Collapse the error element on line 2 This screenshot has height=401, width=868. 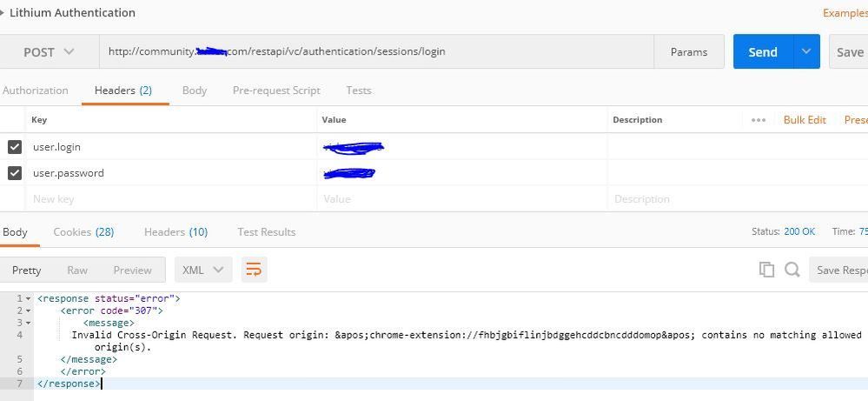point(28,311)
